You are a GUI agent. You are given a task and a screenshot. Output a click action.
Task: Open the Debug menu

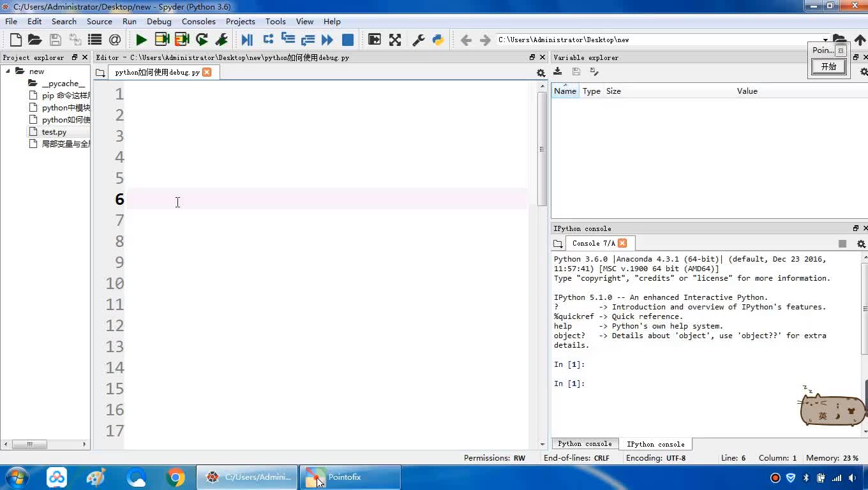159,21
